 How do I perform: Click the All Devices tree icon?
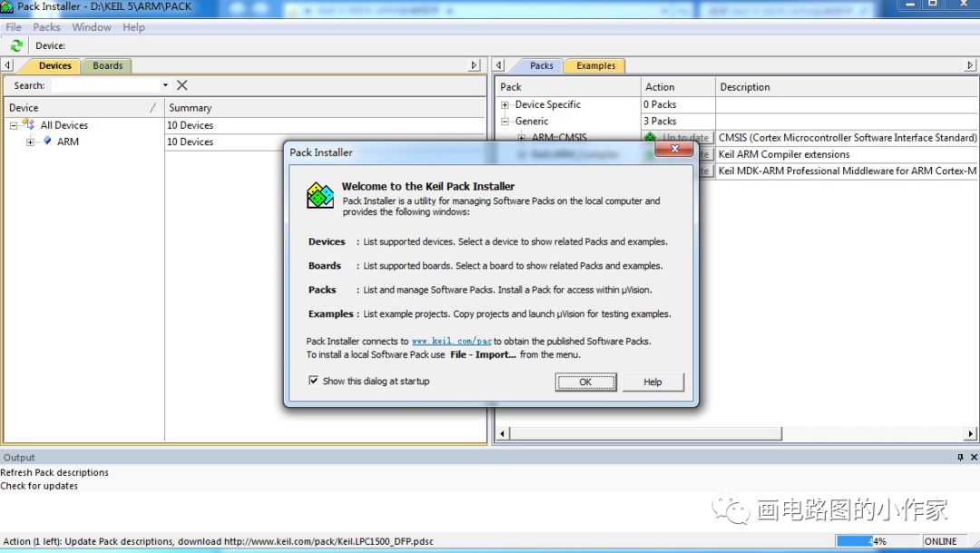[28, 124]
